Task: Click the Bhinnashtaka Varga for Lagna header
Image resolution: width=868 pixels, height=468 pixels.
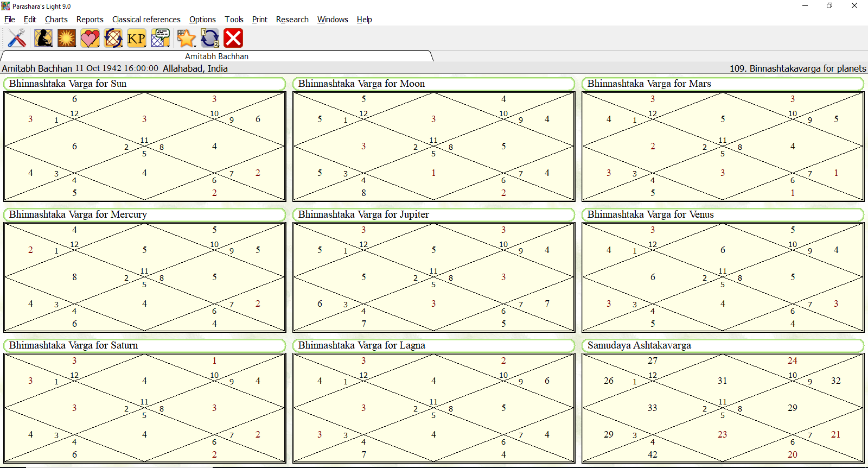Action: pyautogui.click(x=433, y=345)
